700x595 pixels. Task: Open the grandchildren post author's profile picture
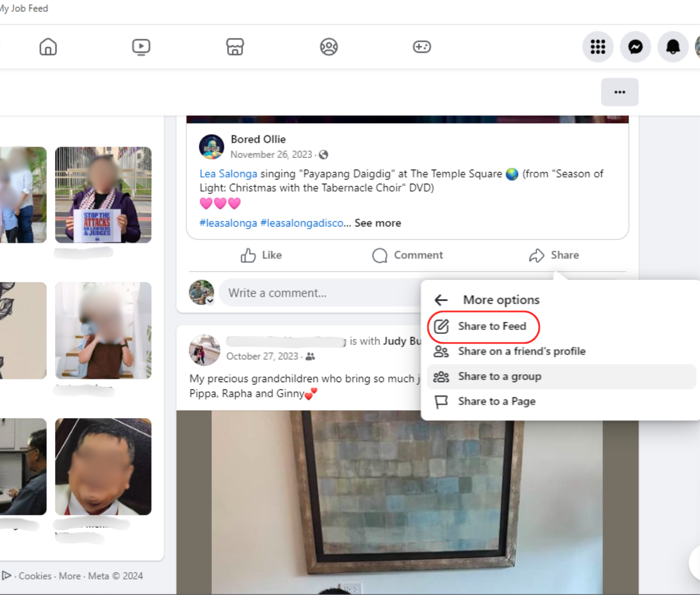point(204,350)
